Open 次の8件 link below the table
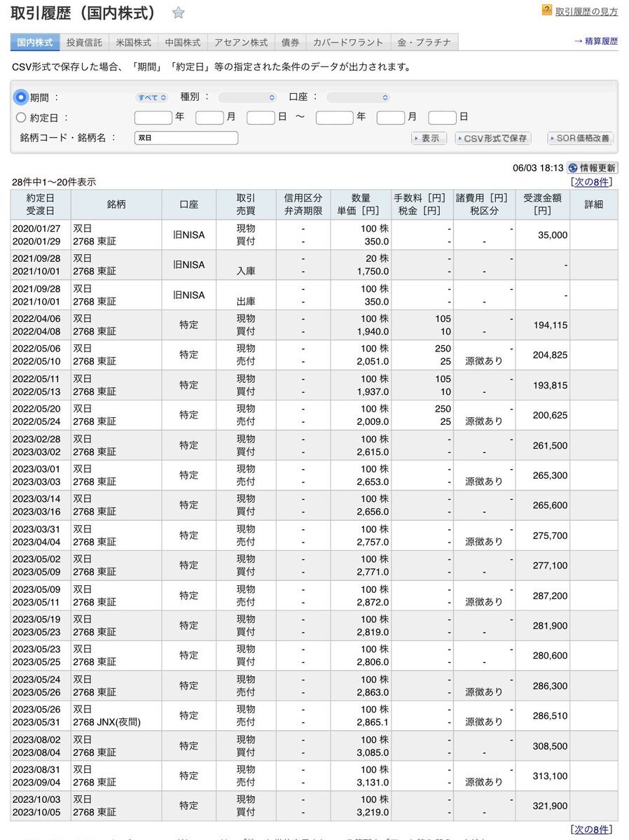The height and width of the screenshot is (840, 629). [592, 829]
